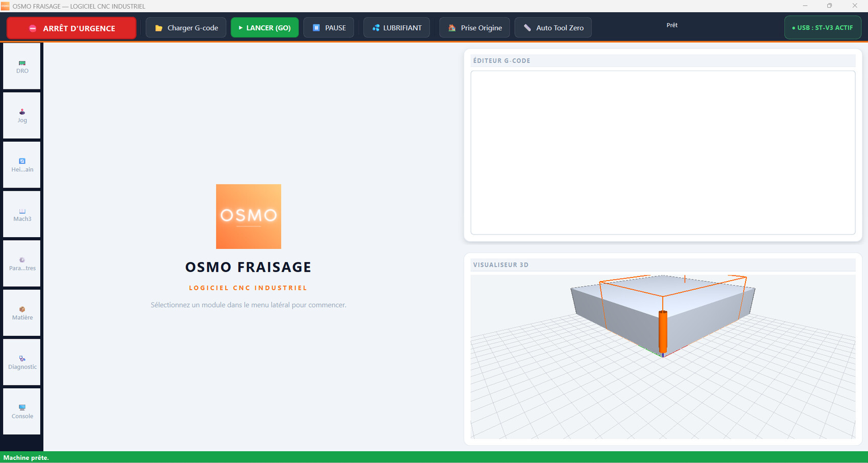868x463 pixels.
Task: Click the "Prêt" status text in toolbar
Action: pos(672,25)
